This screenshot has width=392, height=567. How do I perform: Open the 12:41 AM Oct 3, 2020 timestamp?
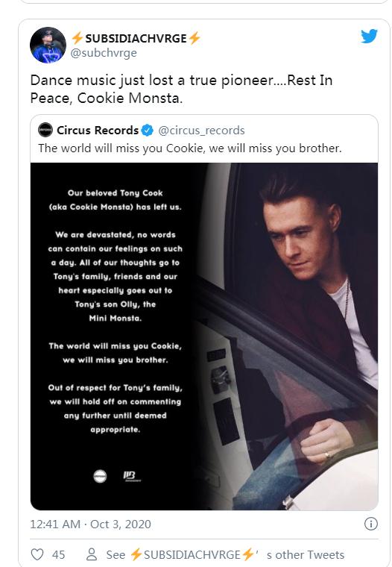pos(90,524)
